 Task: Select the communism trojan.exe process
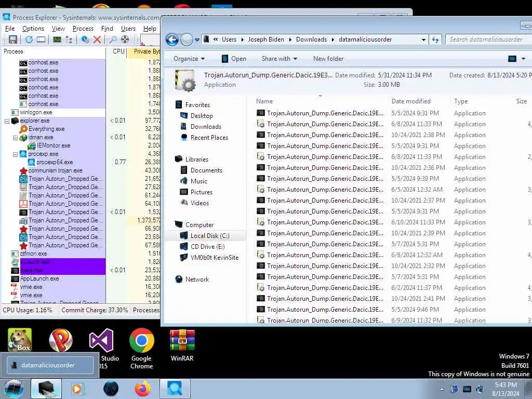(x=55, y=170)
